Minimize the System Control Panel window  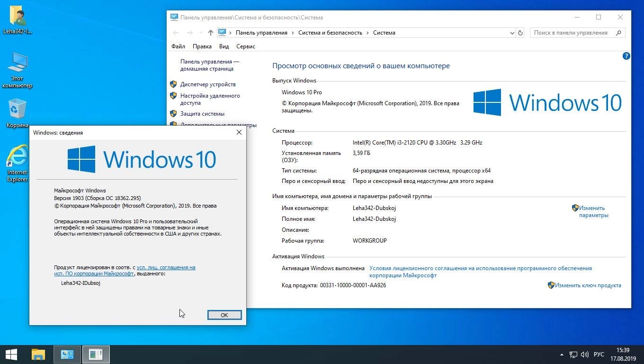(x=577, y=17)
